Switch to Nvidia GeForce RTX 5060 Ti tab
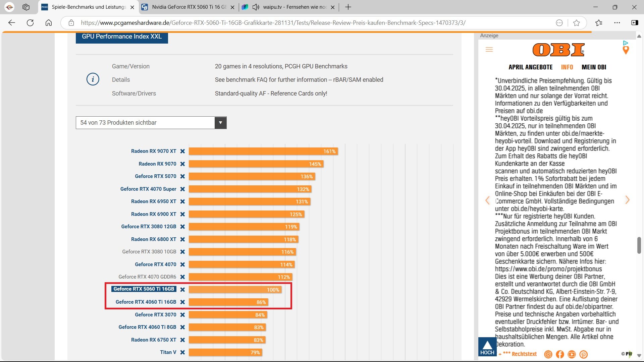This screenshot has width=644, height=362. point(189,7)
